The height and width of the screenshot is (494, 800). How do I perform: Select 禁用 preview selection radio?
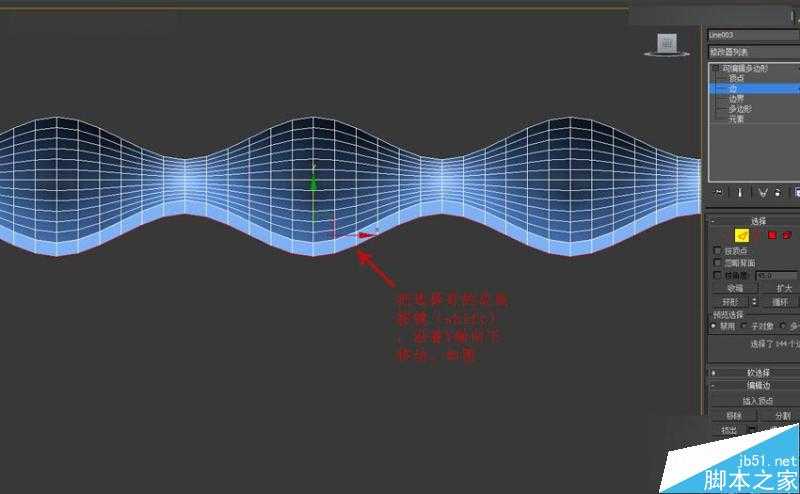pos(714,326)
